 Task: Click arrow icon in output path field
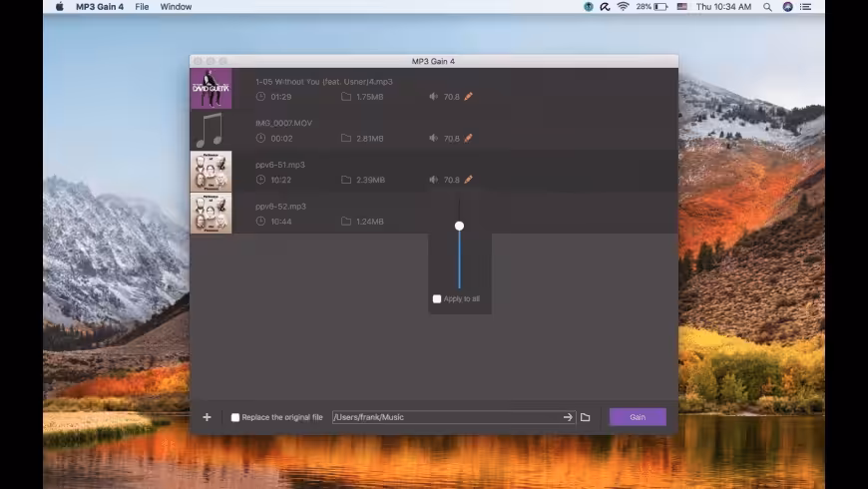tap(568, 417)
